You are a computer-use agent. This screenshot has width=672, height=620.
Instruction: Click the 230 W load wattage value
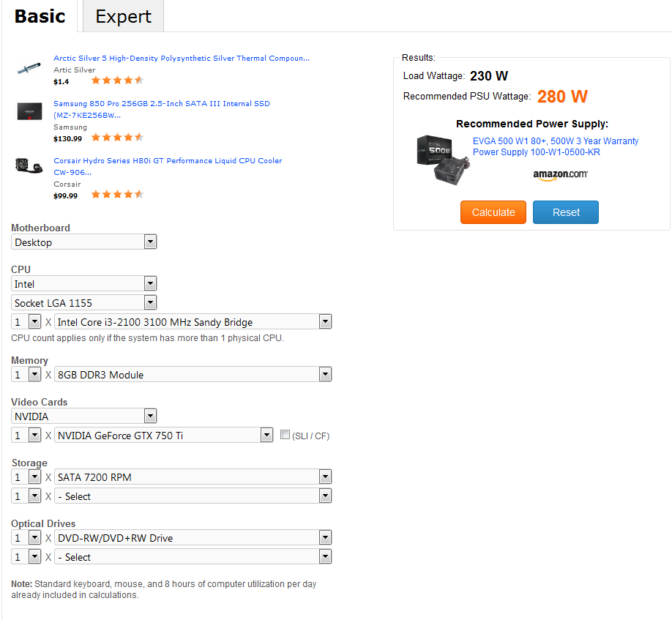[x=488, y=76]
